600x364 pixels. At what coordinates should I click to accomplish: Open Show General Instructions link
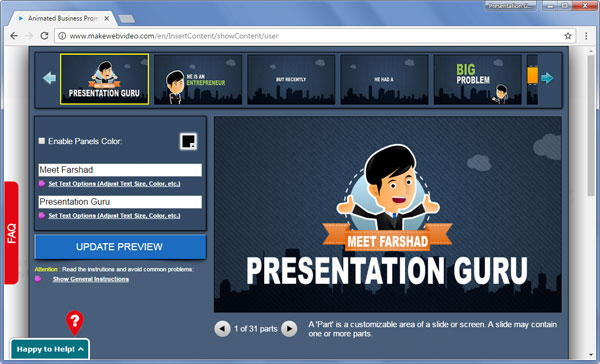click(91, 279)
